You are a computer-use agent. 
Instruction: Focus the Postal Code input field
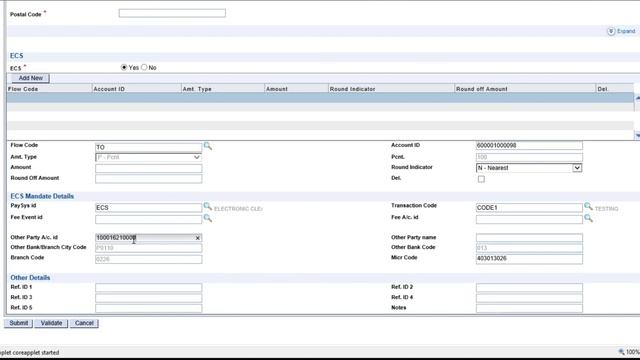(x=172, y=13)
